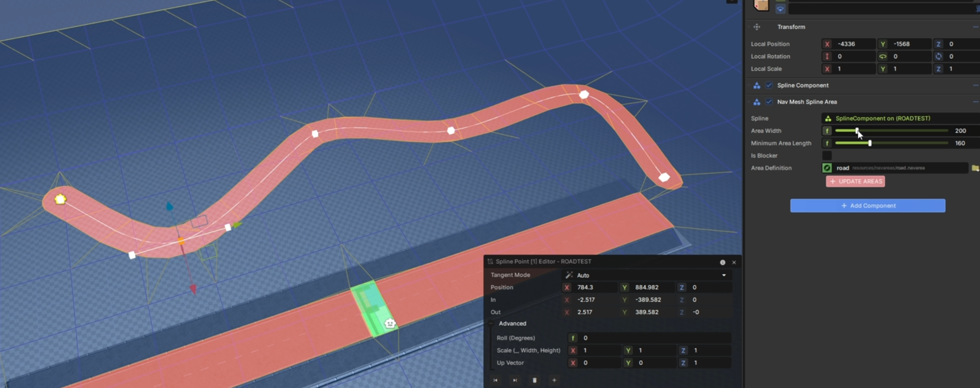Click the info icon in Spline Point Editor
The image size is (980, 388).
click(x=722, y=262)
